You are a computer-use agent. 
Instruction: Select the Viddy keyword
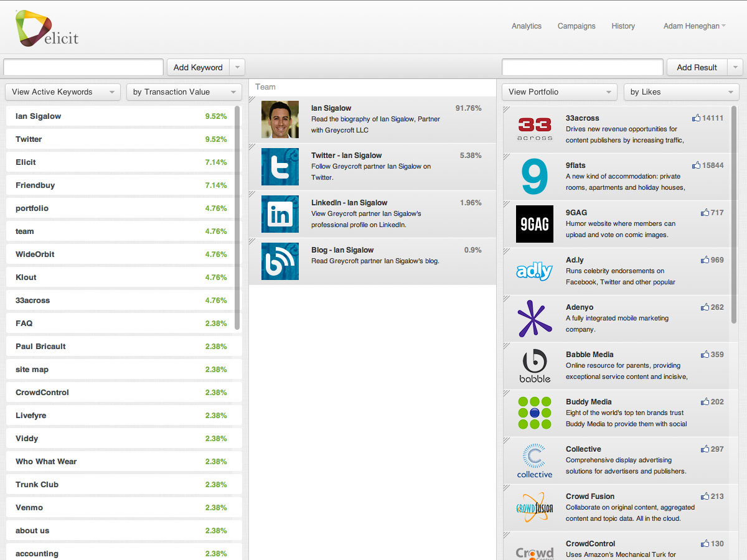124,439
